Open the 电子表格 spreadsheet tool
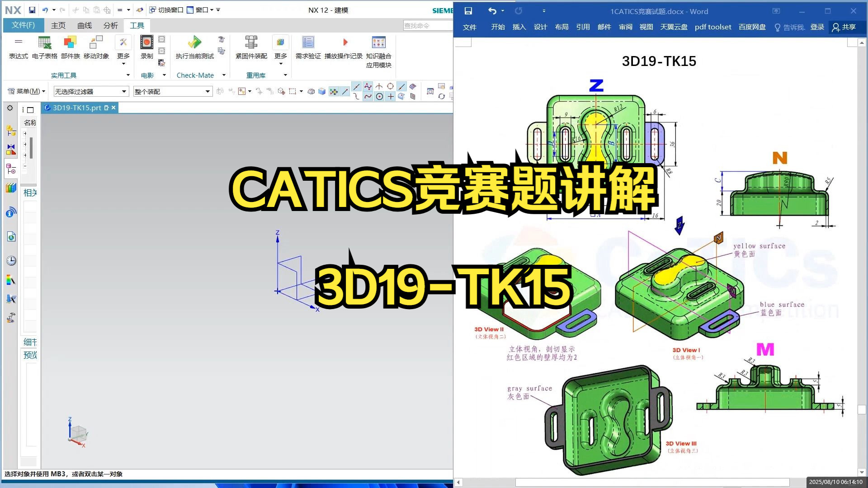The image size is (868, 488). coord(45,47)
